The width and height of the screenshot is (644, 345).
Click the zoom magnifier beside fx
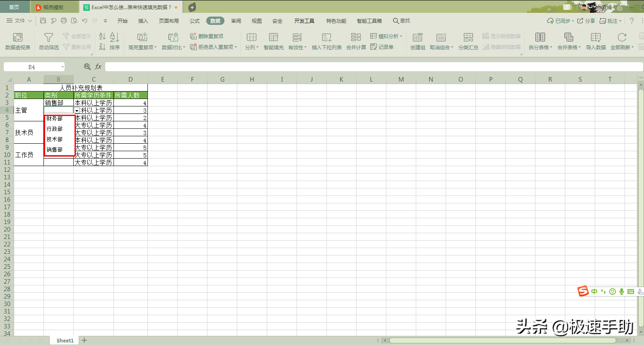pyautogui.click(x=87, y=67)
